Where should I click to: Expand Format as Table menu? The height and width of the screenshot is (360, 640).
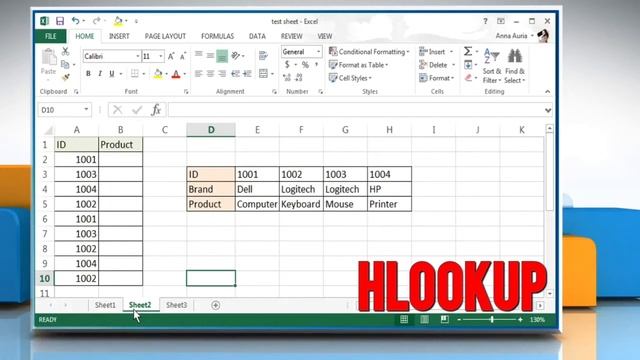coord(358,65)
